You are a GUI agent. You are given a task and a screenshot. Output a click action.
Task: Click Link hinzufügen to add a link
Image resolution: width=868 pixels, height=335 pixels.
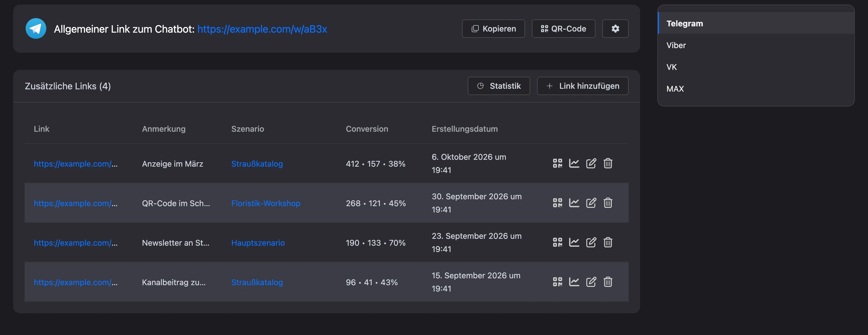coord(583,86)
